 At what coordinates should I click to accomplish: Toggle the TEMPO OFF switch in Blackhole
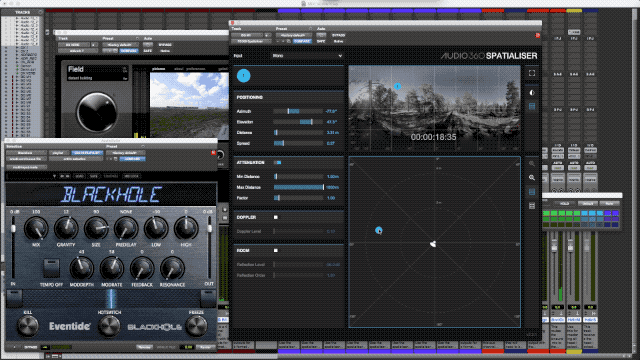51,268
